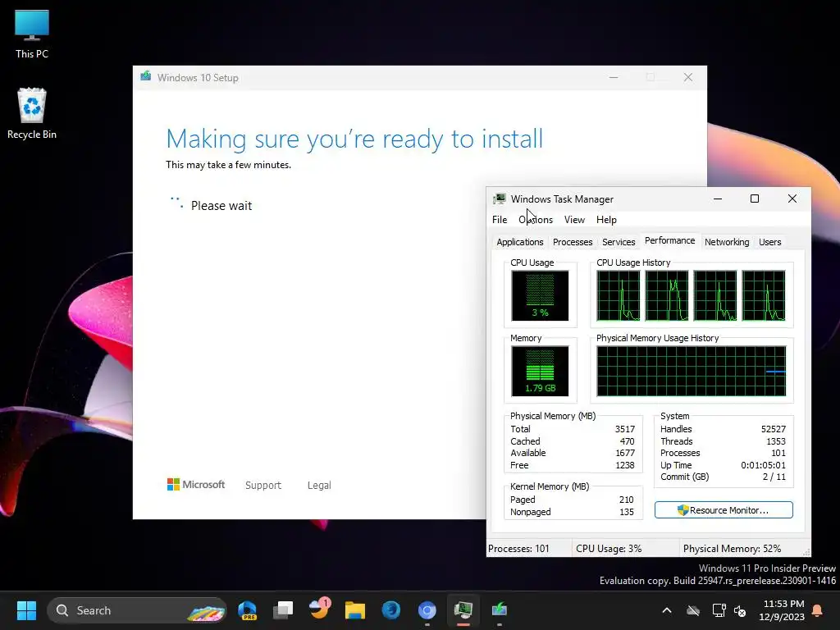Open File Explorer from taskbar

tap(354, 610)
